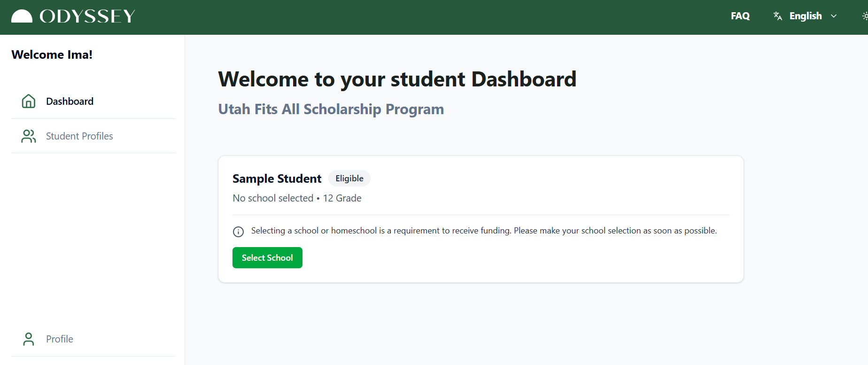Expand the English language chevron
The image size is (868, 365).
[834, 16]
